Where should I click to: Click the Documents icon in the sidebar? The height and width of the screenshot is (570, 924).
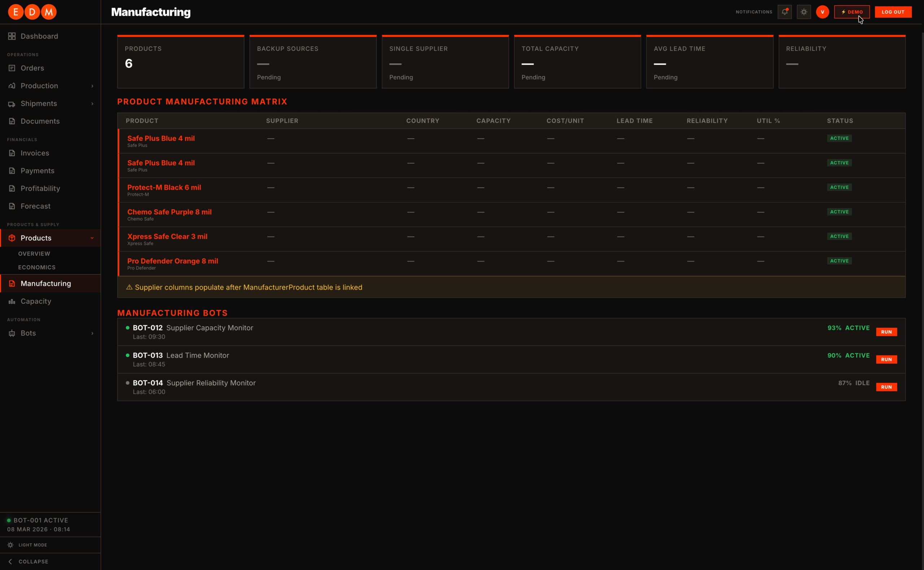(12, 121)
